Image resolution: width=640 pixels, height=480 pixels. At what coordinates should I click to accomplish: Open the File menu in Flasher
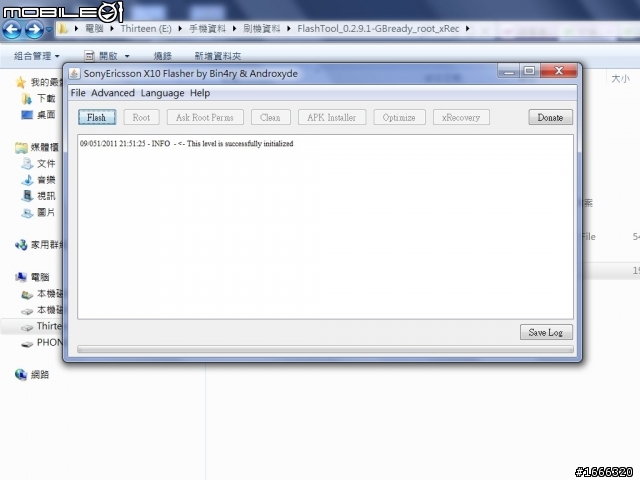click(78, 93)
